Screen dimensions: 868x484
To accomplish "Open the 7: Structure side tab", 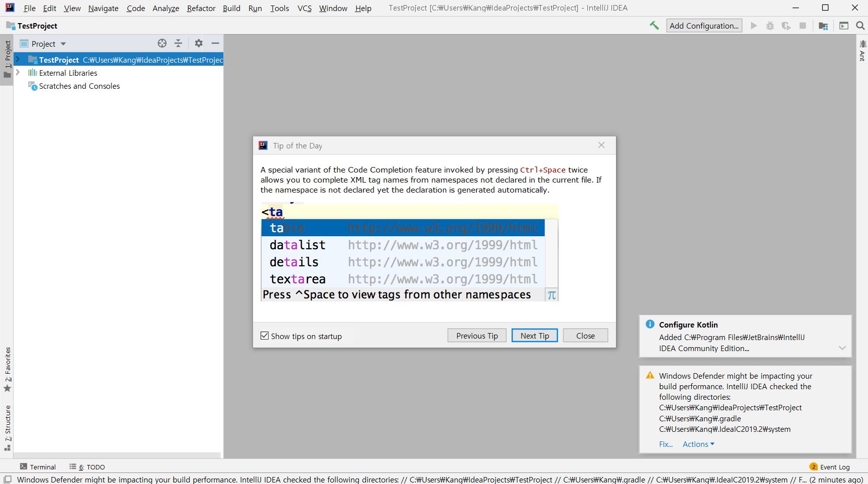I will point(7,428).
